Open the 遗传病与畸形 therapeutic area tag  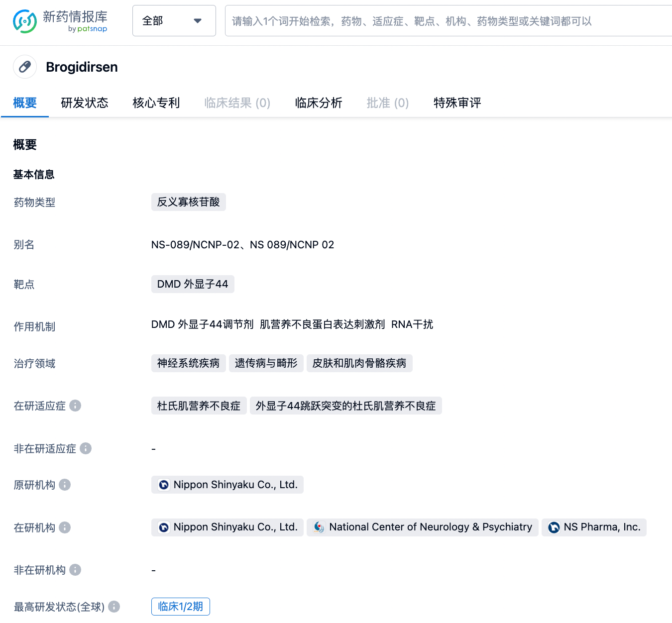[266, 363]
